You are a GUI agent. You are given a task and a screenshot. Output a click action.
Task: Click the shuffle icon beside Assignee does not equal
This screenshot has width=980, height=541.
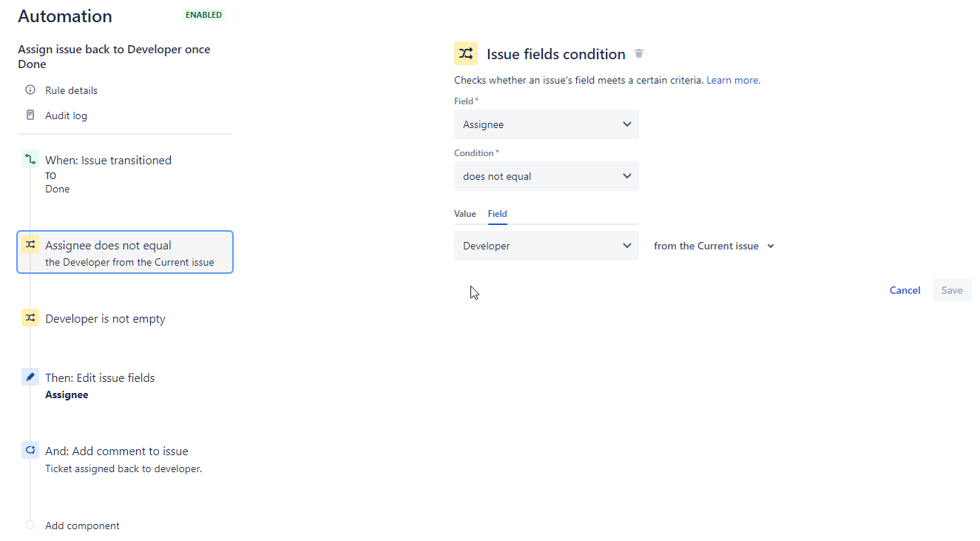click(x=30, y=245)
